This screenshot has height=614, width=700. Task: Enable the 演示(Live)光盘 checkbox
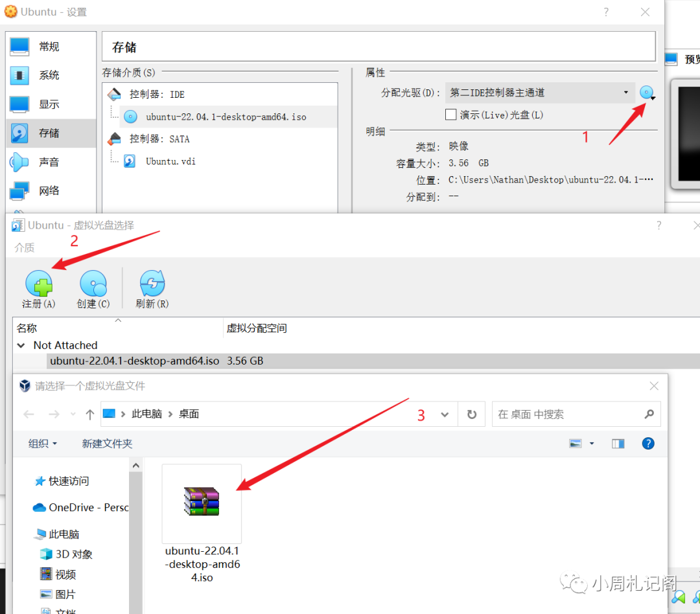451,115
